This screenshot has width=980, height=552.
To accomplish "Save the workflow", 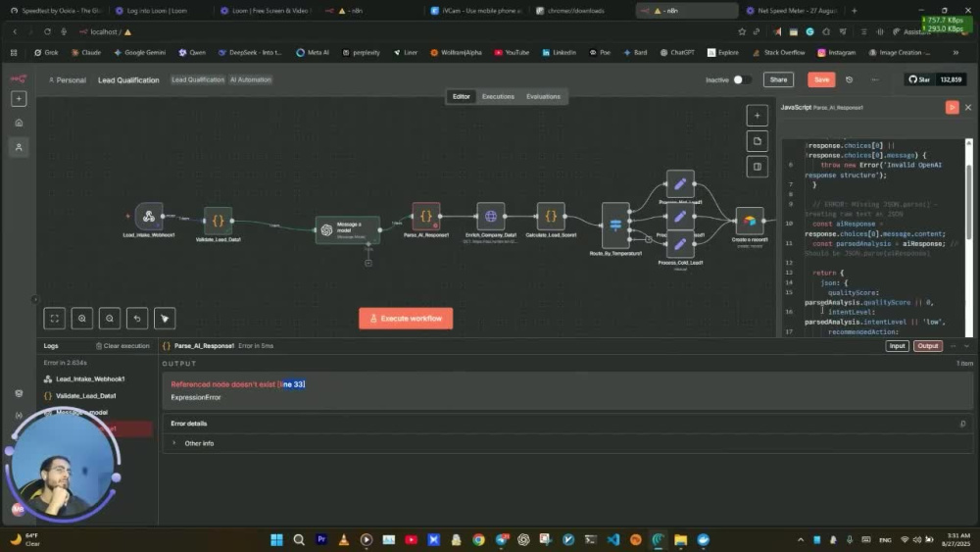I will coord(821,79).
